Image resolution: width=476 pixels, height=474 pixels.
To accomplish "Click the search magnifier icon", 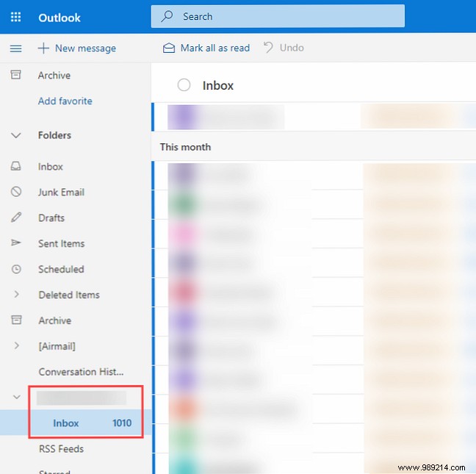I will pyautogui.click(x=167, y=16).
